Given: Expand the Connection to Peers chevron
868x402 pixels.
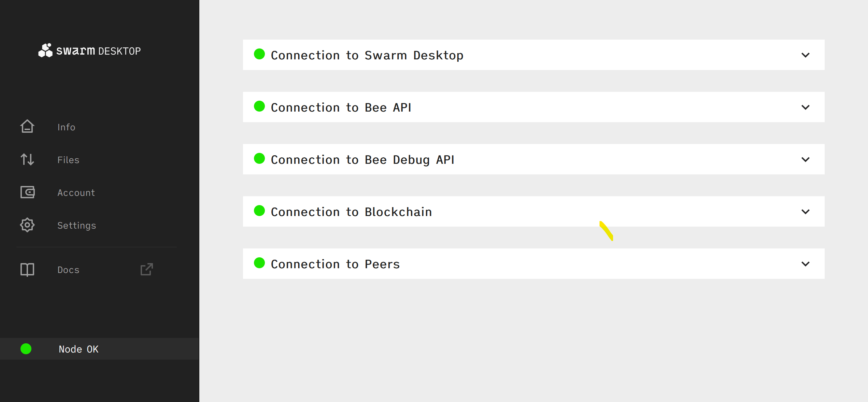Looking at the screenshot, I should pyautogui.click(x=806, y=264).
